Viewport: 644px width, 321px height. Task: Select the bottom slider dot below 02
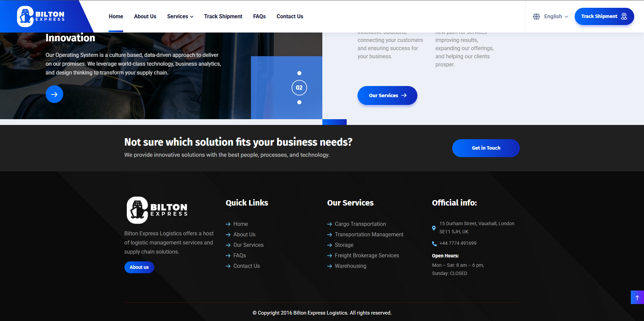coord(299,102)
